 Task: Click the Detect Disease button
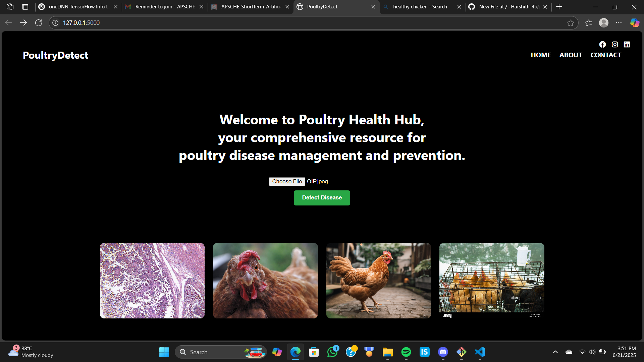click(322, 198)
